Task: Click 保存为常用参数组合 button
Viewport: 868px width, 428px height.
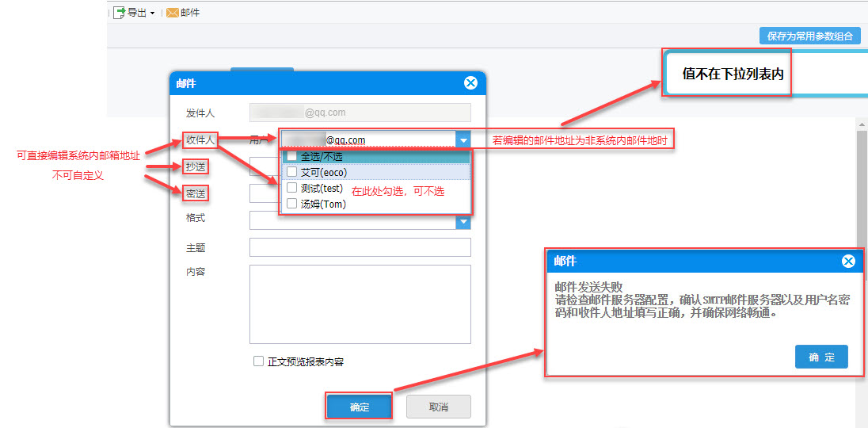Action: 810,36
